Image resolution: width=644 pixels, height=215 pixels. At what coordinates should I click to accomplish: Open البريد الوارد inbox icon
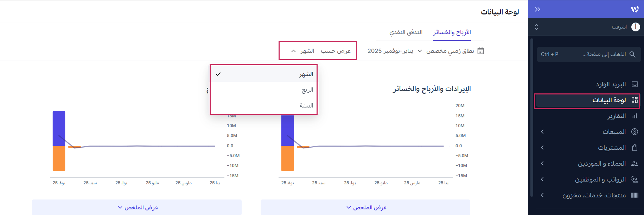[x=635, y=84]
